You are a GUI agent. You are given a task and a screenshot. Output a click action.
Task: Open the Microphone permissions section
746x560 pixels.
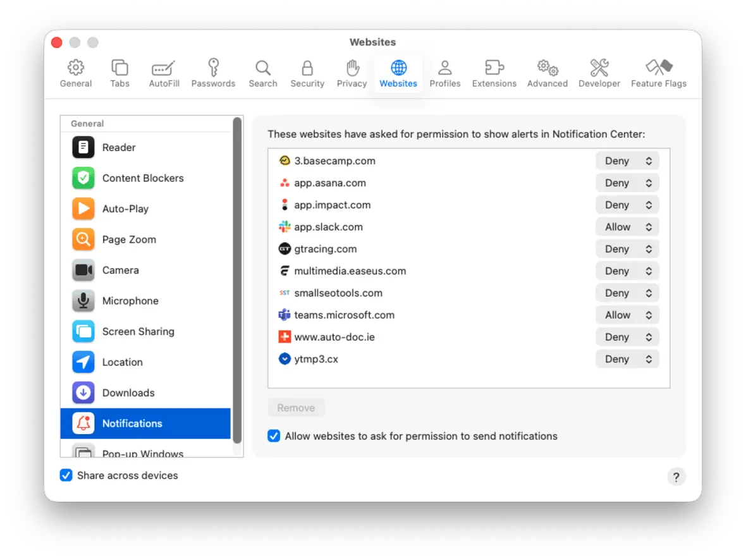130,300
